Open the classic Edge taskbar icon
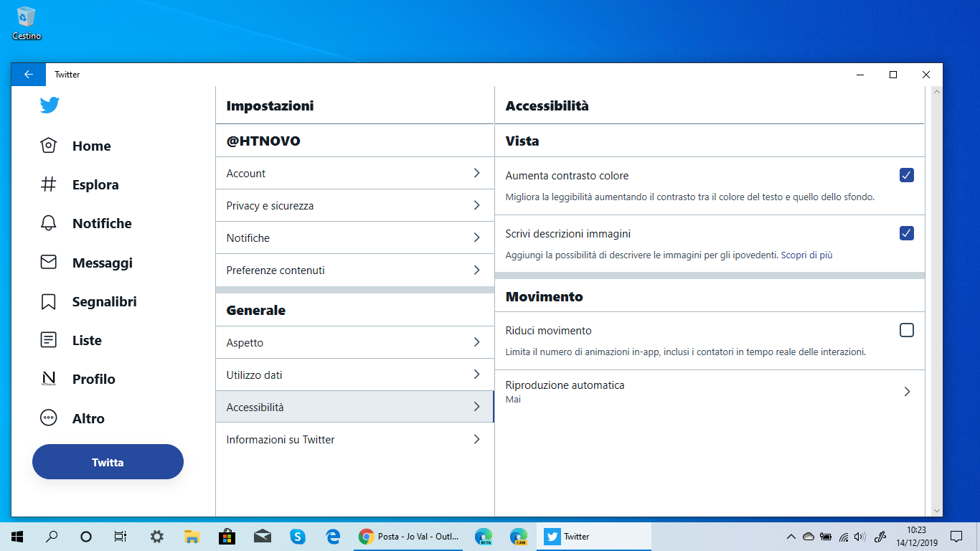 [x=333, y=536]
